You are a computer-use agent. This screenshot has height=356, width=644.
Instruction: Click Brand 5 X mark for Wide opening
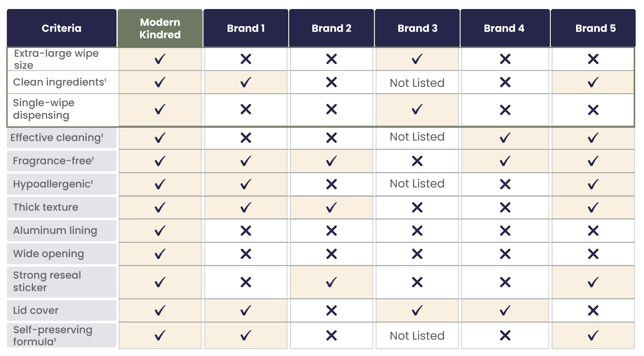coord(593,254)
